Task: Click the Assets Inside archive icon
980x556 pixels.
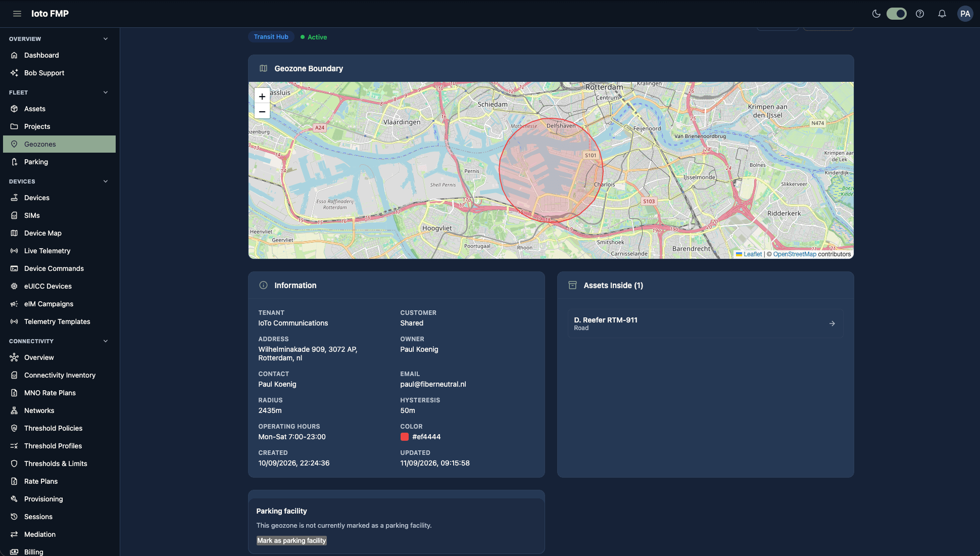Action: tap(572, 285)
